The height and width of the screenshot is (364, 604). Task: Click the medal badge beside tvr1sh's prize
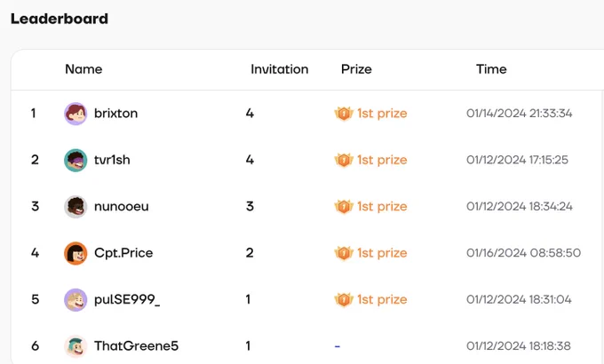344,160
